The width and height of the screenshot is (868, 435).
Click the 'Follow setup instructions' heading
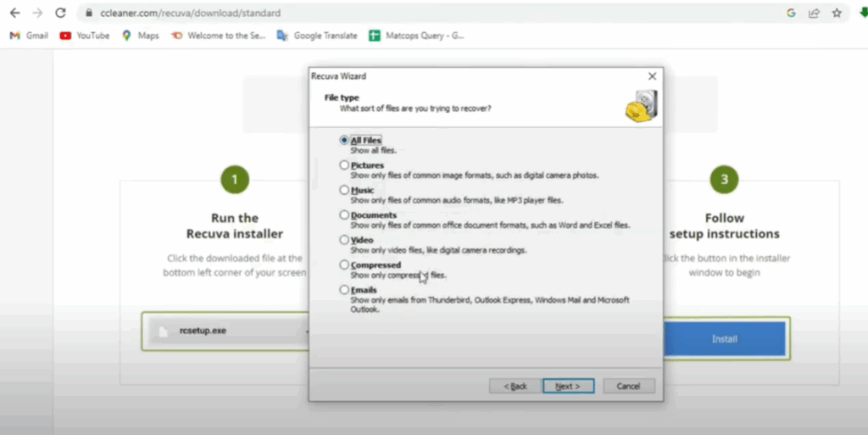tap(725, 226)
